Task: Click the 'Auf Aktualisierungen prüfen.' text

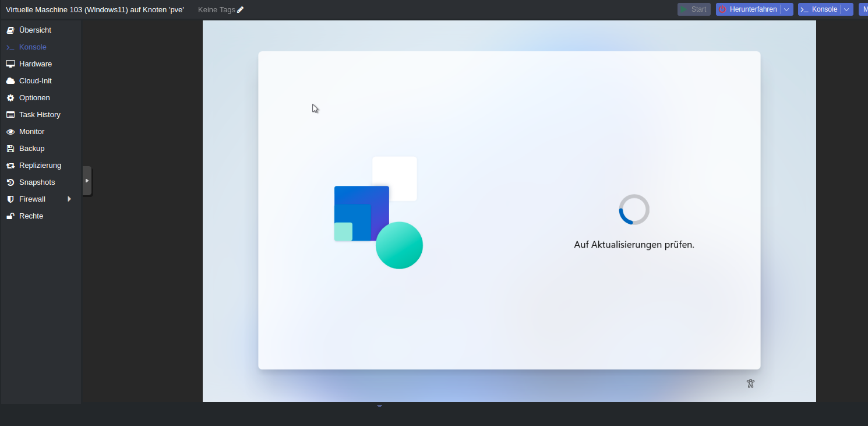Action: tap(634, 245)
